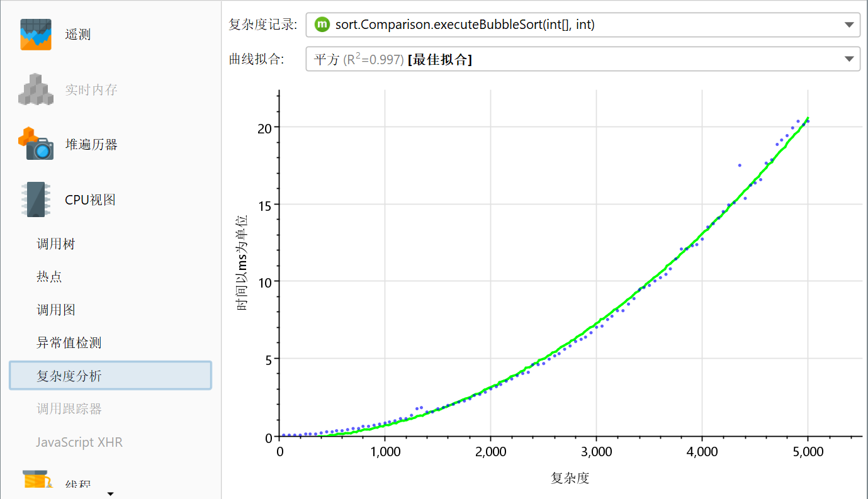Image resolution: width=868 pixels, height=499 pixels.
Task: Open the 堆遍历器 heap walker camera icon
Action: pyautogui.click(x=36, y=144)
